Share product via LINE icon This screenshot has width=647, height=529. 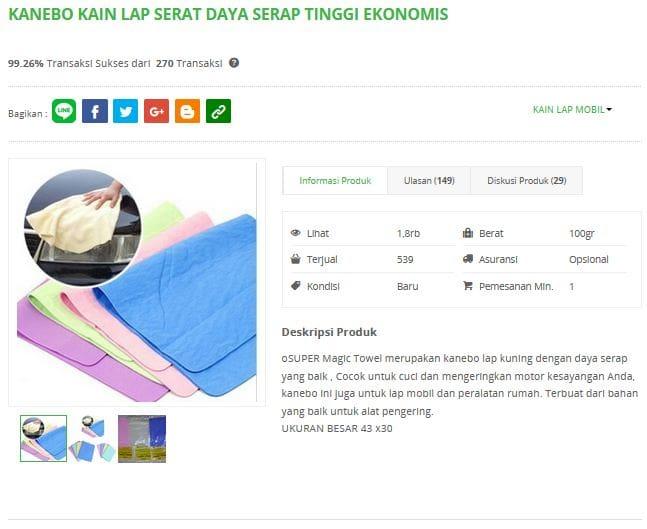coord(64,111)
